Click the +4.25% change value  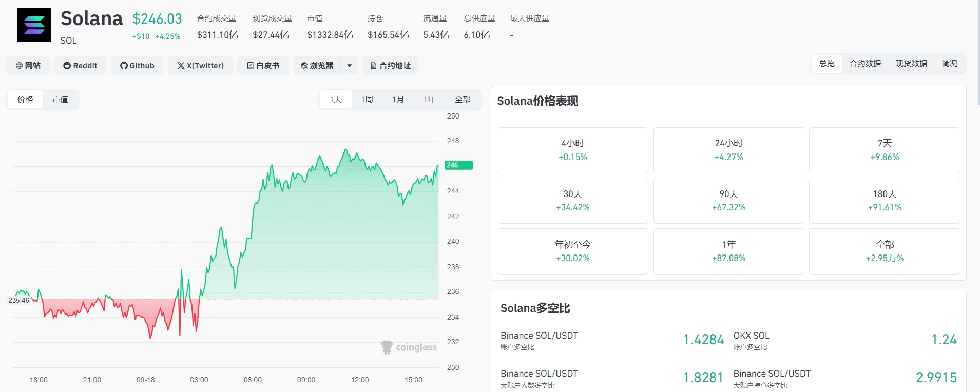pyautogui.click(x=168, y=36)
